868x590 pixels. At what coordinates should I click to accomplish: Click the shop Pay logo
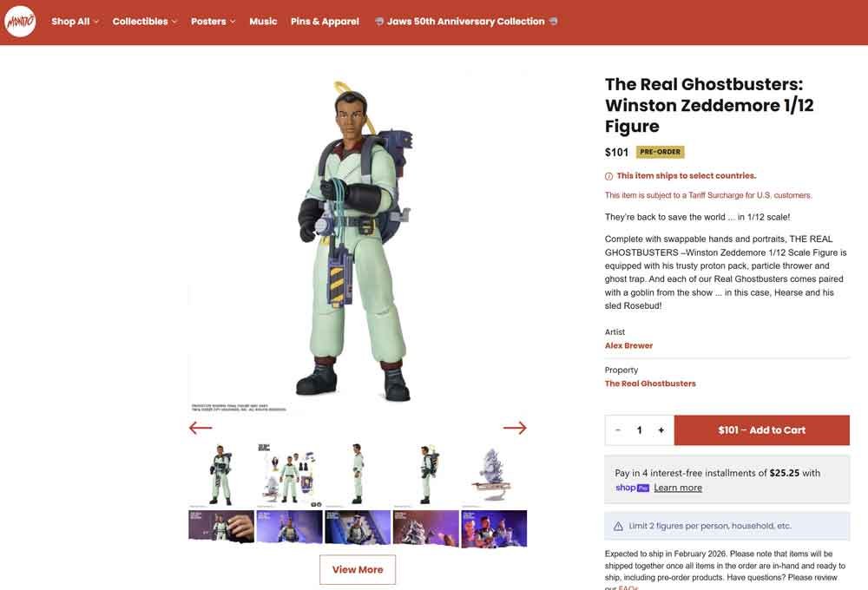(632, 488)
